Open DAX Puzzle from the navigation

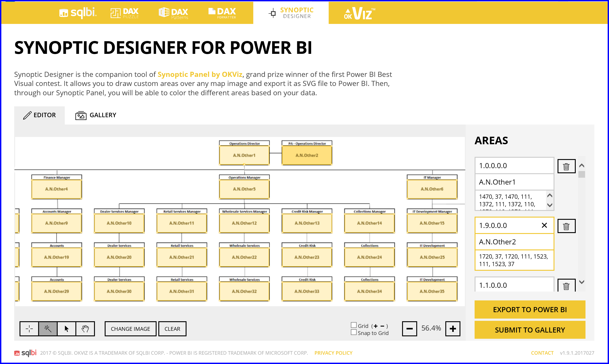[x=125, y=13]
